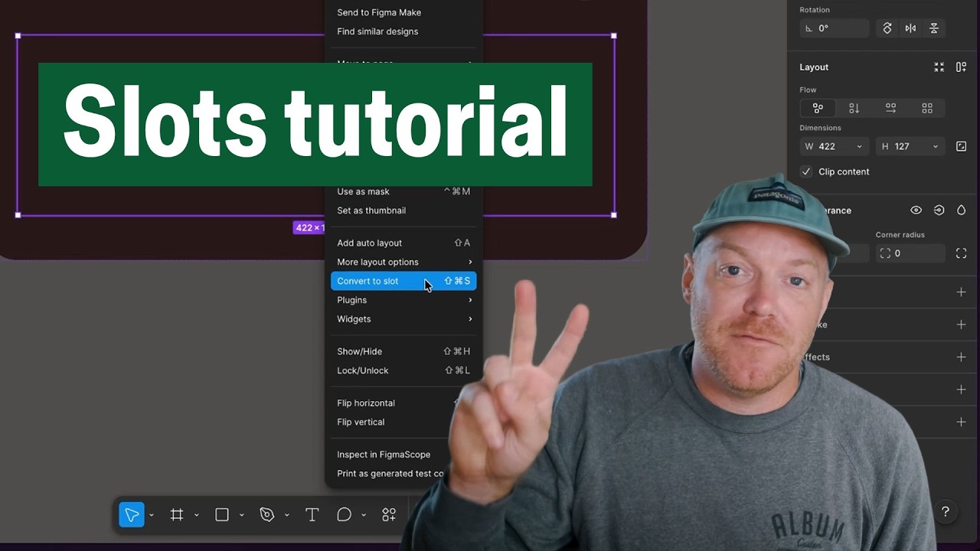Click the height field showing 127

910,146
